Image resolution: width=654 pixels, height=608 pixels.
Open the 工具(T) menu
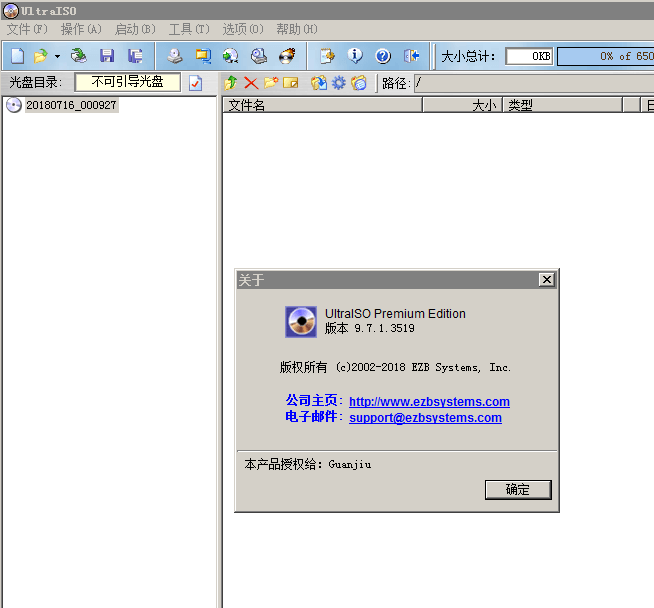pos(189,29)
